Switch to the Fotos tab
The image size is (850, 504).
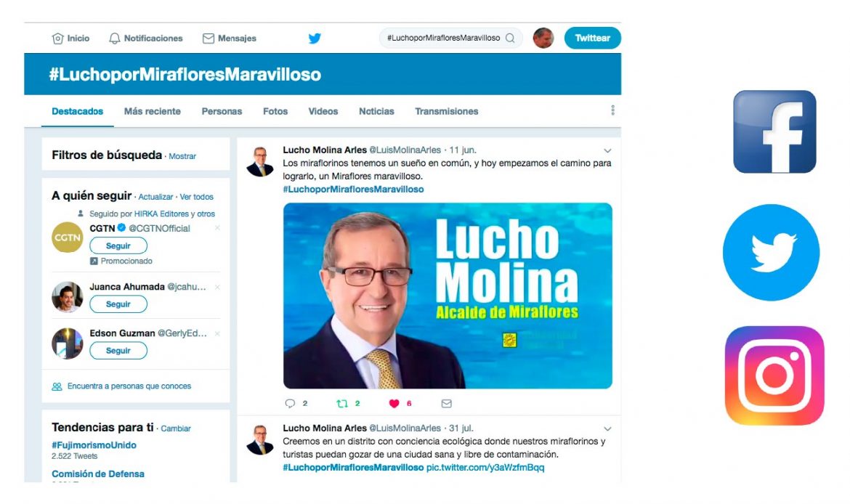point(275,111)
